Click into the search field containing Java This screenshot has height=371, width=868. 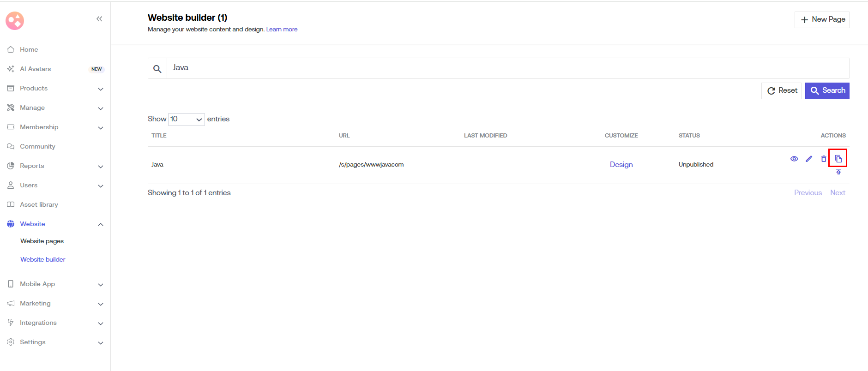[507, 68]
